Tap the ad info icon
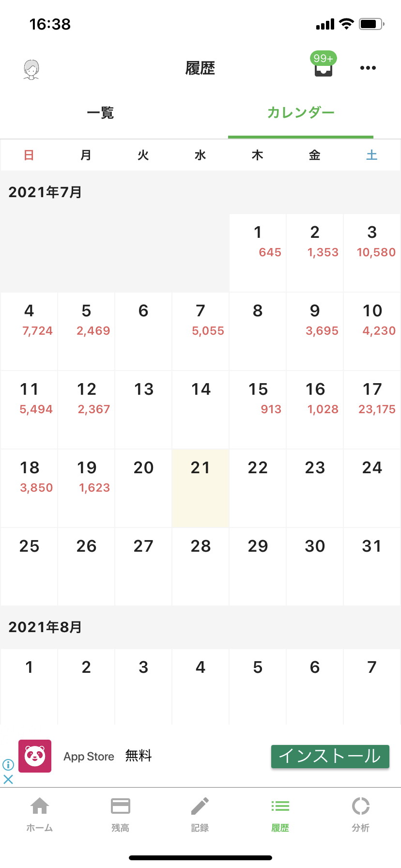401x868 pixels. coord(8,765)
